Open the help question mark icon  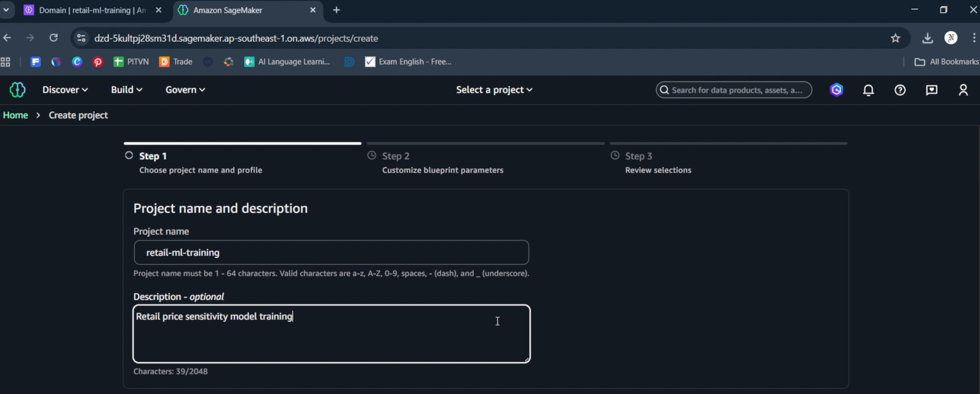tap(900, 90)
